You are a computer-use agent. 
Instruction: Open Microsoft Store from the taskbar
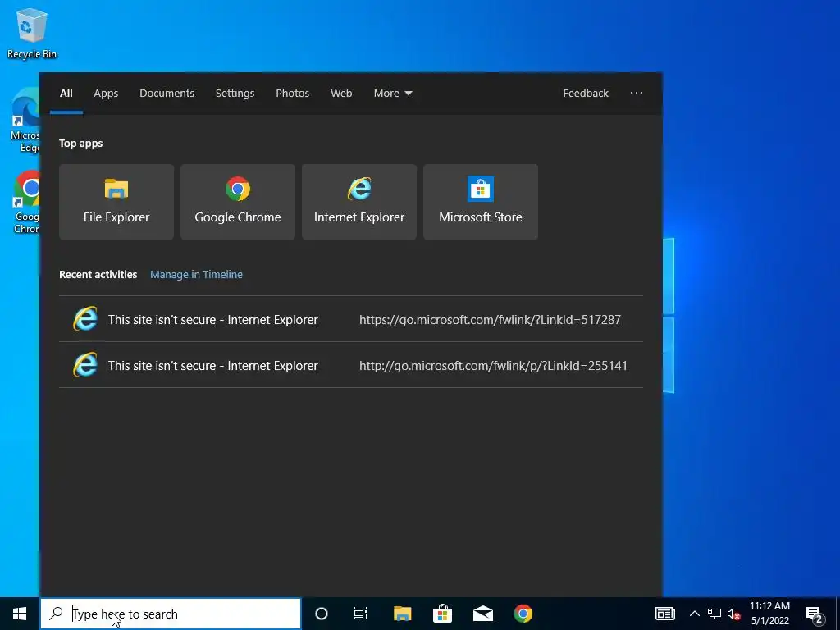pos(442,614)
